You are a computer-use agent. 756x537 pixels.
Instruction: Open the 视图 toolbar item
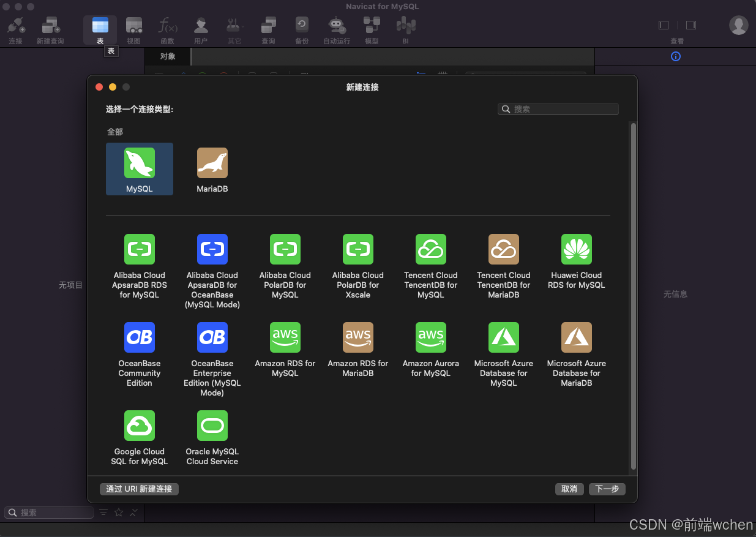click(x=133, y=31)
